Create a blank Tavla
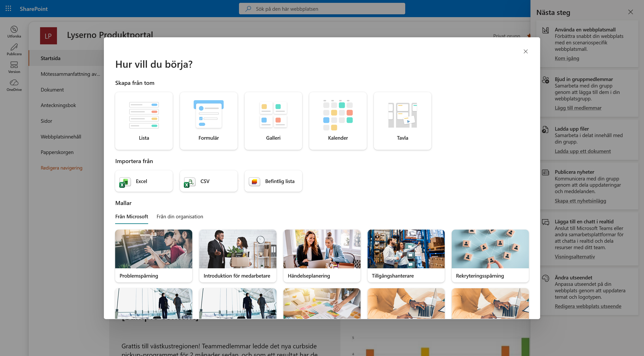Screen dimensions: 644x356 click(x=402, y=121)
